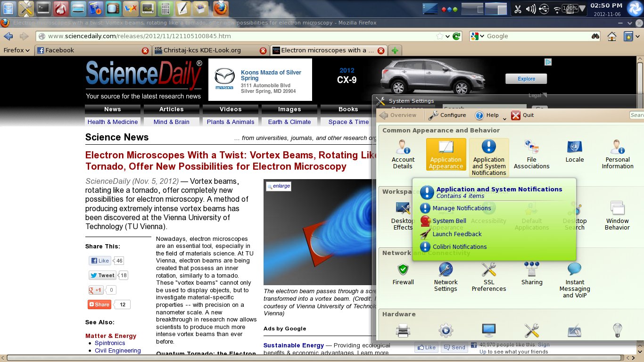Open the Firefox menu dropdown

tap(17, 50)
